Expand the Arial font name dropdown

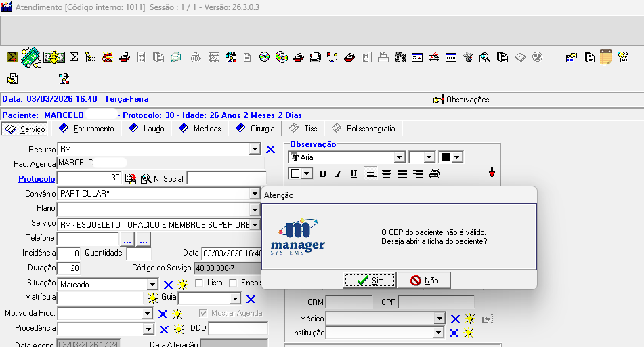[400, 157]
